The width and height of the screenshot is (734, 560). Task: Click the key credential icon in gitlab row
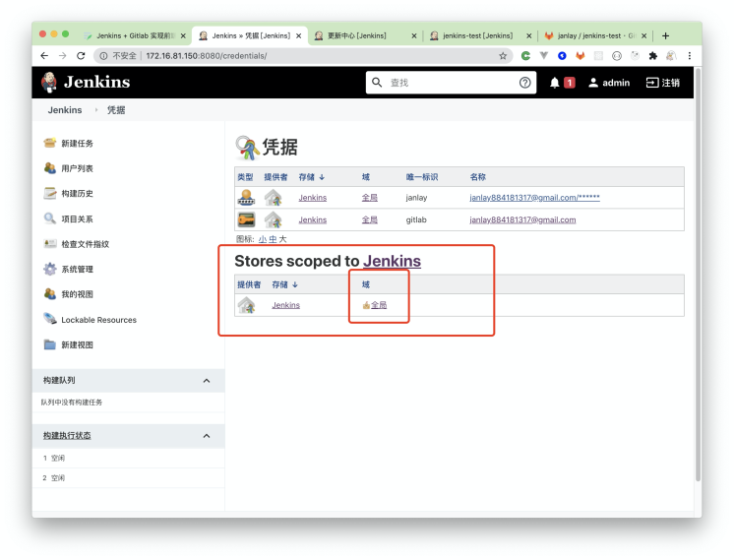246,219
